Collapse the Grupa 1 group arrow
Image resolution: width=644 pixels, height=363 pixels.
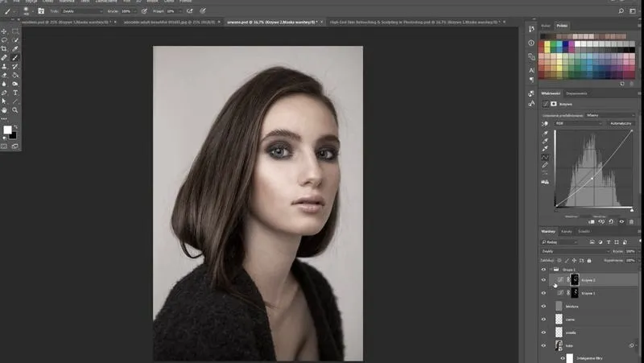click(x=551, y=270)
